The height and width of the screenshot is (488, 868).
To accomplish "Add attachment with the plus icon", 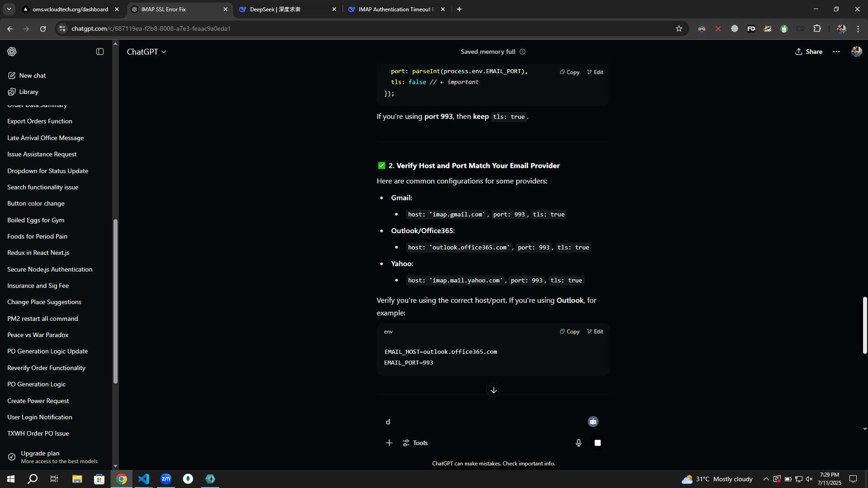I will 389,443.
